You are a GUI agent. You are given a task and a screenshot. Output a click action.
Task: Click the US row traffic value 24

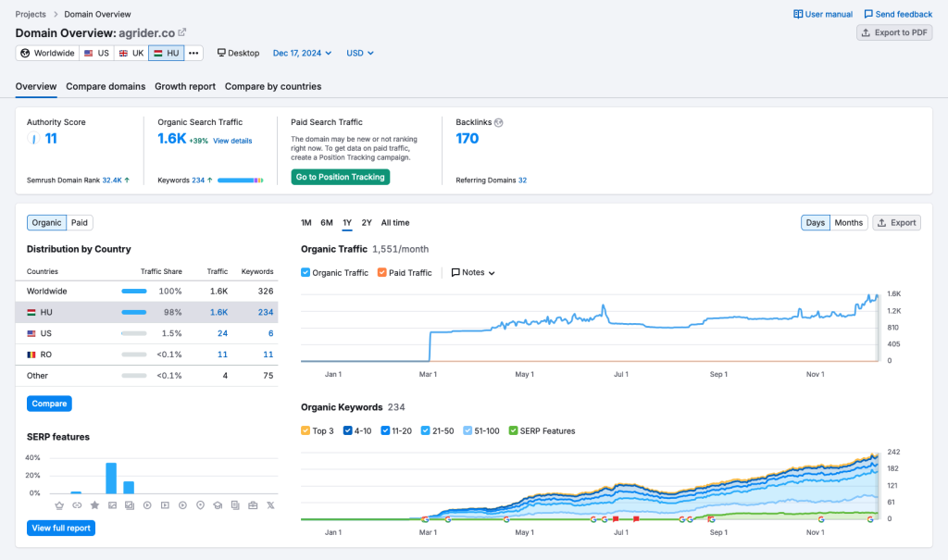[x=222, y=333]
